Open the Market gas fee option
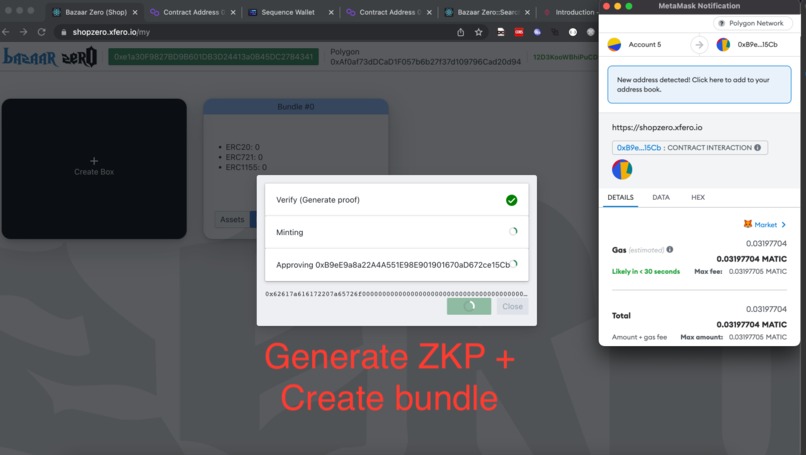Image resolution: width=806 pixels, height=455 pixels. (765, 225)
